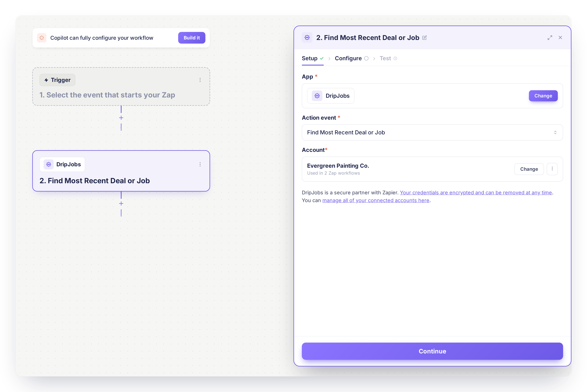Image resolution: width=587 pixels, height=392 pixels.
Task: Click Change button for DripJobs app
Action: point(543,96)
